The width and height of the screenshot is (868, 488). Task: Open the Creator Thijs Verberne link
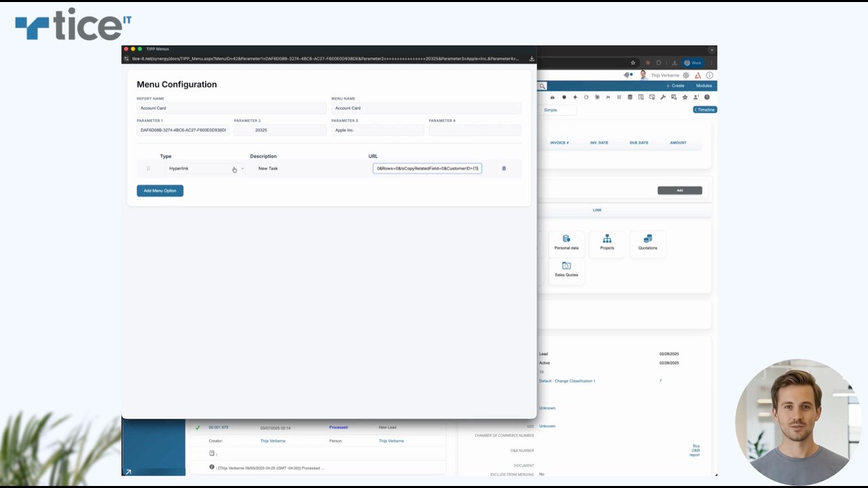pyautogui.click(x=273, y=441)
